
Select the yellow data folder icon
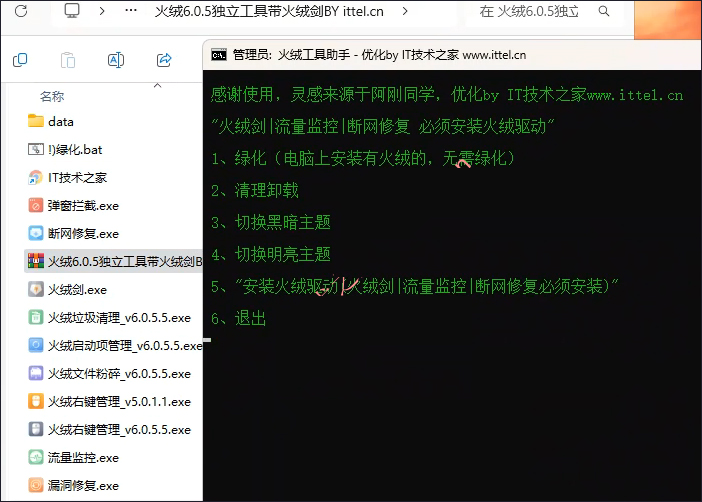point(36,121)
